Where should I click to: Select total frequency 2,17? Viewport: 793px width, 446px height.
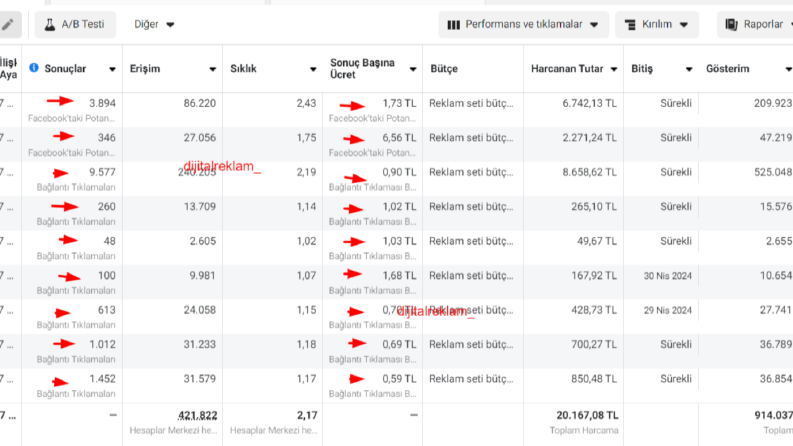(307, 415)
